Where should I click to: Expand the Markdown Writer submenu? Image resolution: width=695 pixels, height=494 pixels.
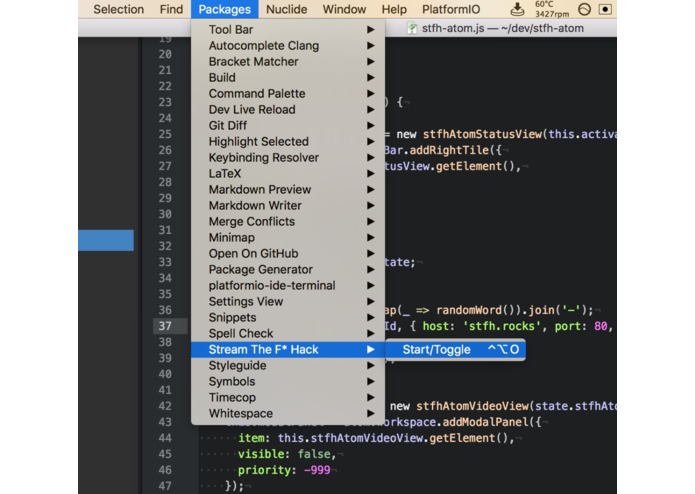coord(288,206)
